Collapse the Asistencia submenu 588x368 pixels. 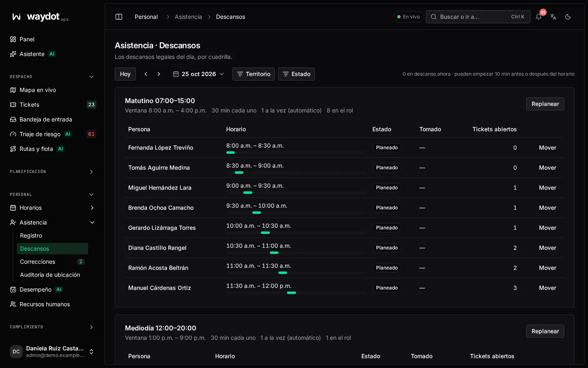click(92, 222)
